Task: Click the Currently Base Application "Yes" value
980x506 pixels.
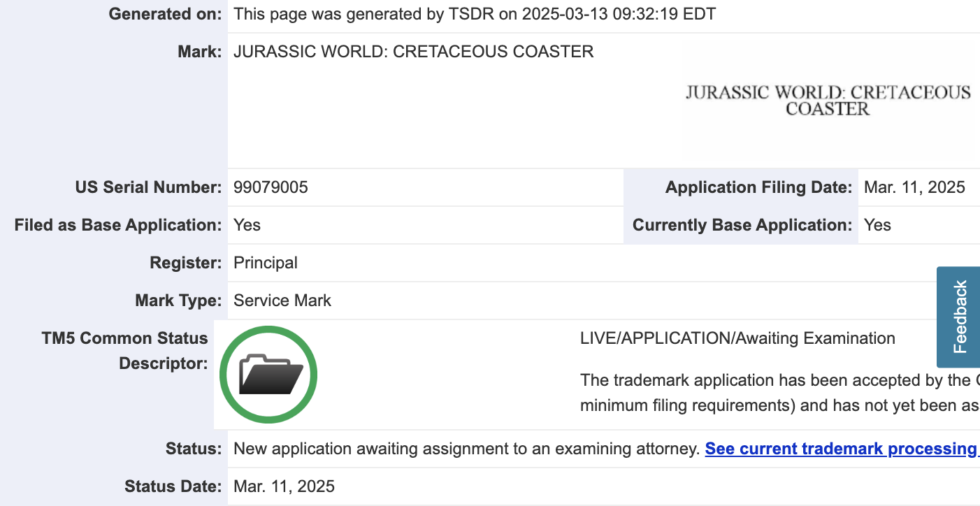Action: [877, 225]
